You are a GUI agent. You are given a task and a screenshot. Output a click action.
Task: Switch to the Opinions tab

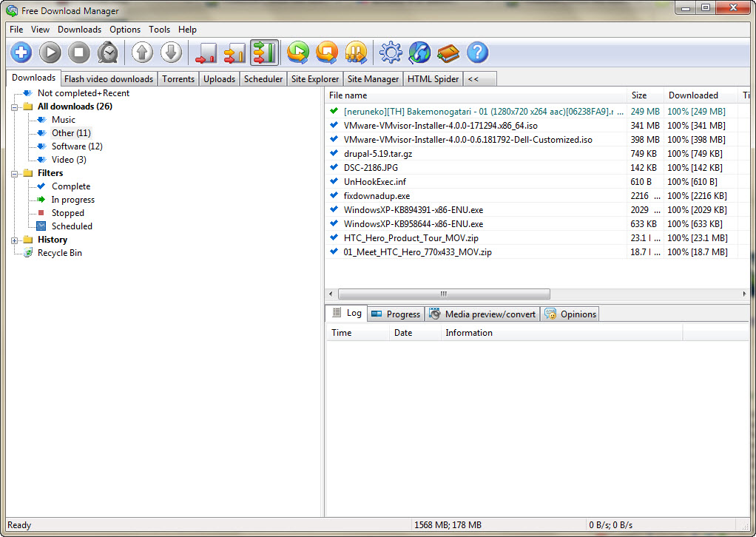[570, 314]
